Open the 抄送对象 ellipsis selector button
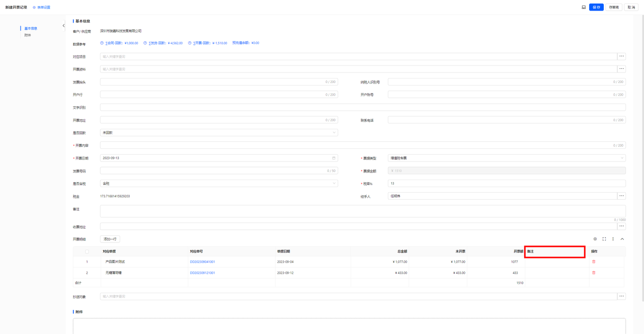This screenshot has height=334, width=644. tap(622, 296)
